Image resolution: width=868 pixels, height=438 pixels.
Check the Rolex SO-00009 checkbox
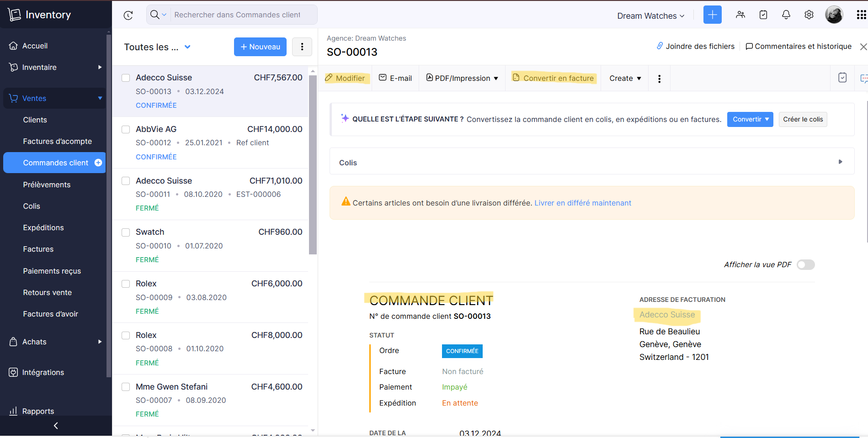pyautogui.click(x=126, y=284)
